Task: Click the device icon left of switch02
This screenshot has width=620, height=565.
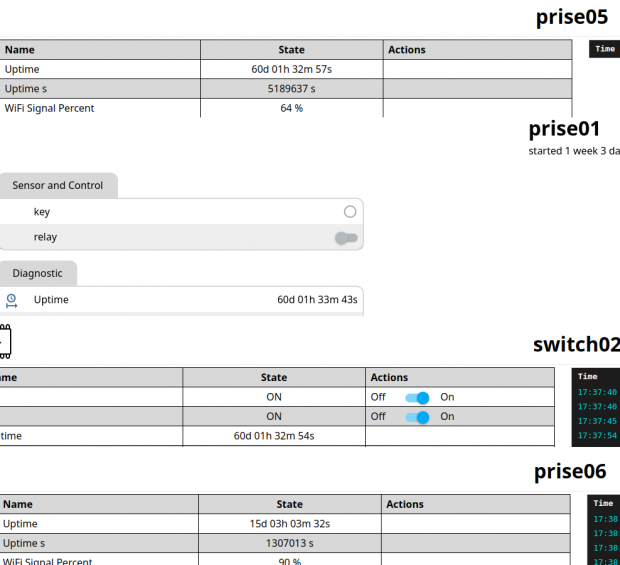Action: click(5, 342)
